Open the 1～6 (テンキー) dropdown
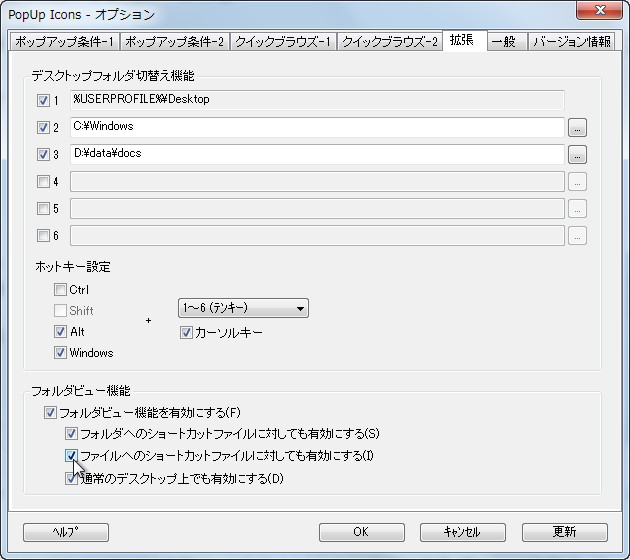The height and width of the screenshot is (560, 630). [243, 308]
